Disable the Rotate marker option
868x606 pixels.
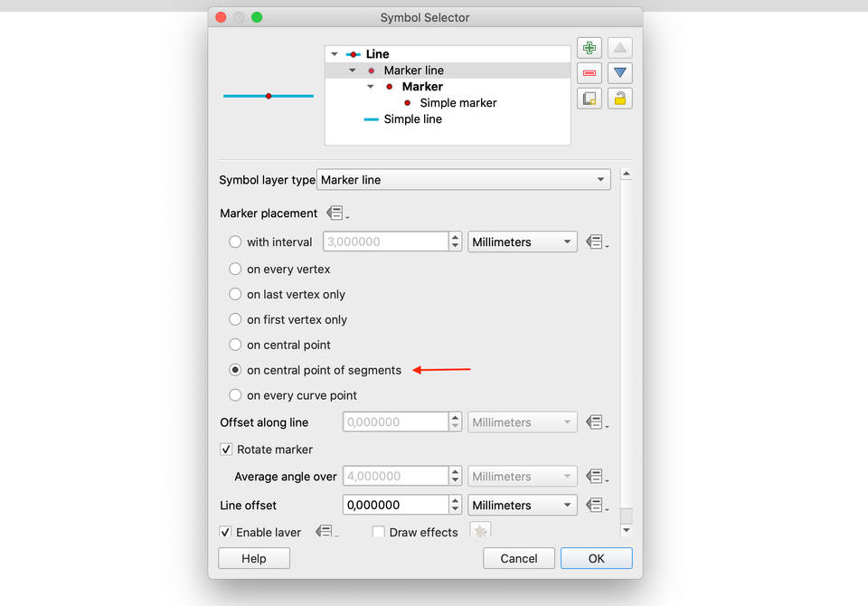tap(224, 450)
